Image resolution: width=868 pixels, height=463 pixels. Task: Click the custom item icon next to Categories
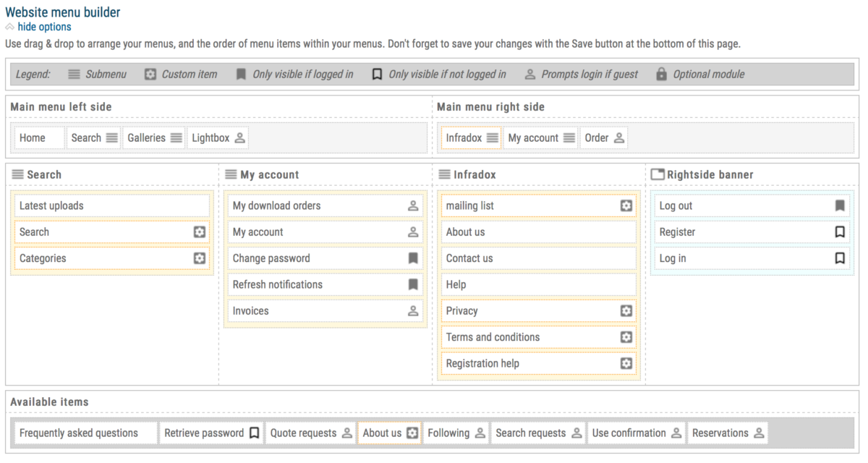(200, 258)
